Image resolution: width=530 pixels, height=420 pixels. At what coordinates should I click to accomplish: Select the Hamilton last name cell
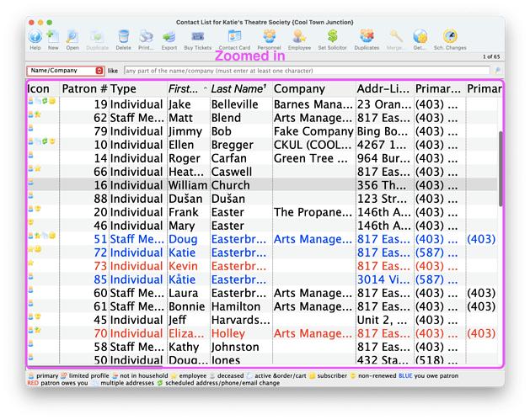click(x=241, y=307)
